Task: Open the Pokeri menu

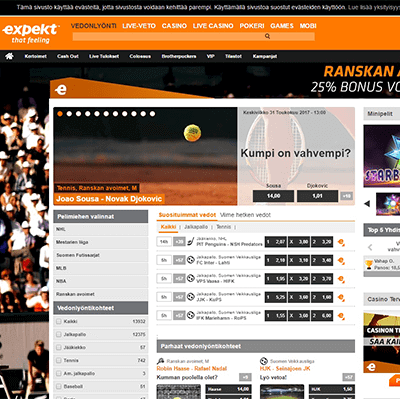Action: [252, 26]
